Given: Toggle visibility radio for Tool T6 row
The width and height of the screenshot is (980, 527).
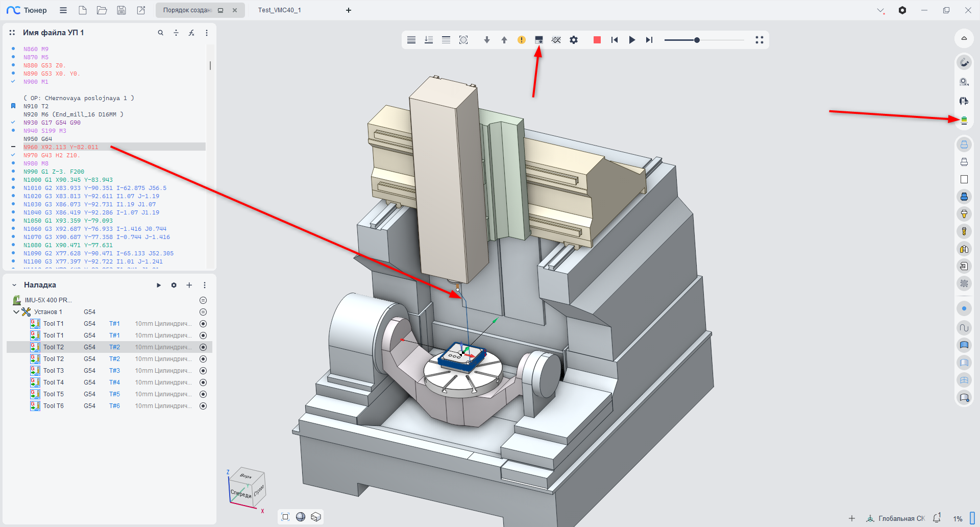Looking at the screenshot, I should [203, 406].
